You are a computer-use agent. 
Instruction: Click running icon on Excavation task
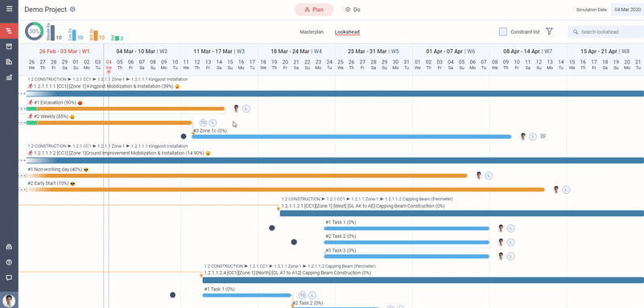click(x=30, y=102)
